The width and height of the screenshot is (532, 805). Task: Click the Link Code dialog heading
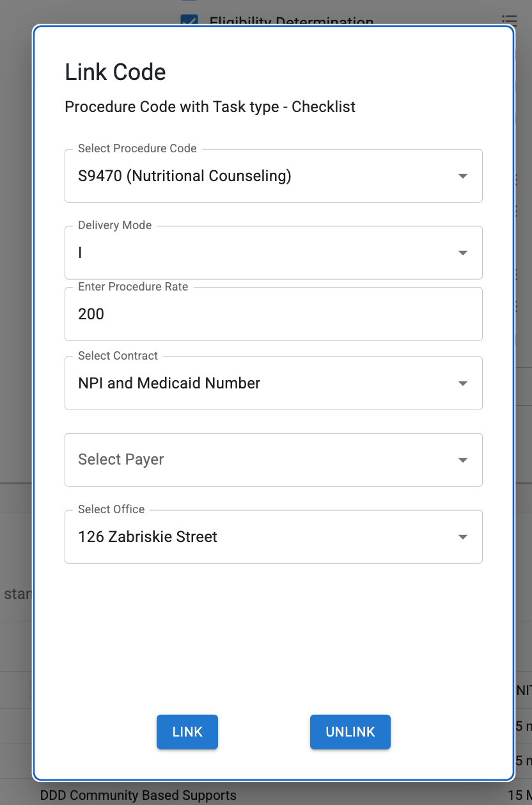click(x=116, y=72)
